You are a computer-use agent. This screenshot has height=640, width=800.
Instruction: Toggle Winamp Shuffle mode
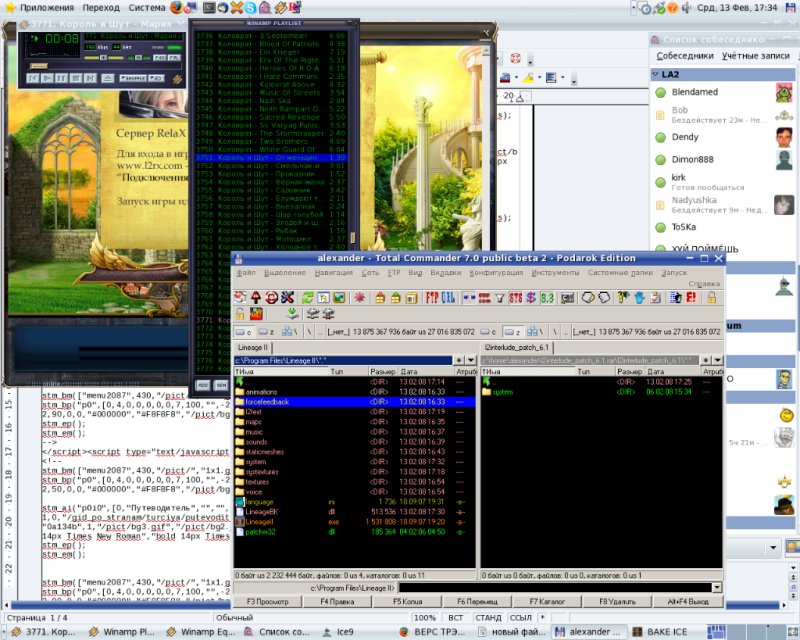(x=133, y=77)
